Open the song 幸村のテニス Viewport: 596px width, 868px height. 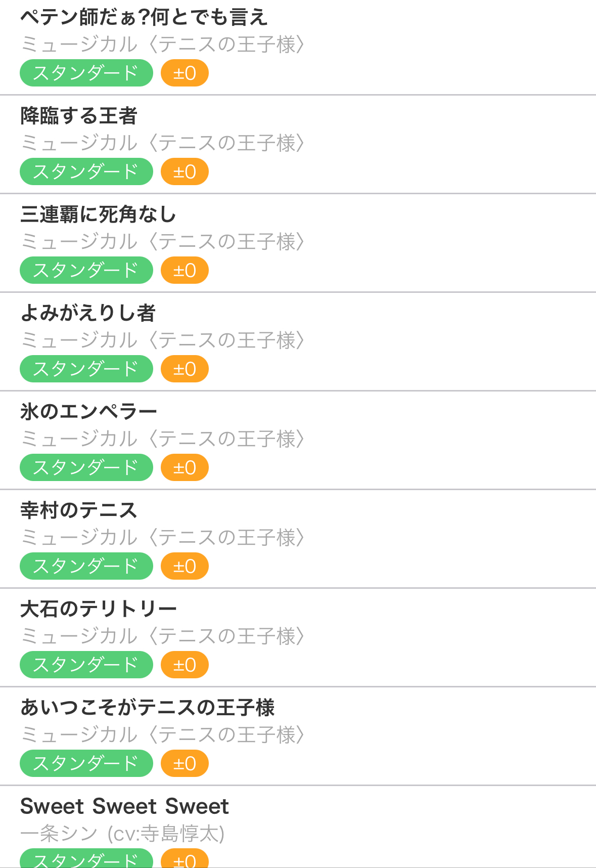(79, 510)
